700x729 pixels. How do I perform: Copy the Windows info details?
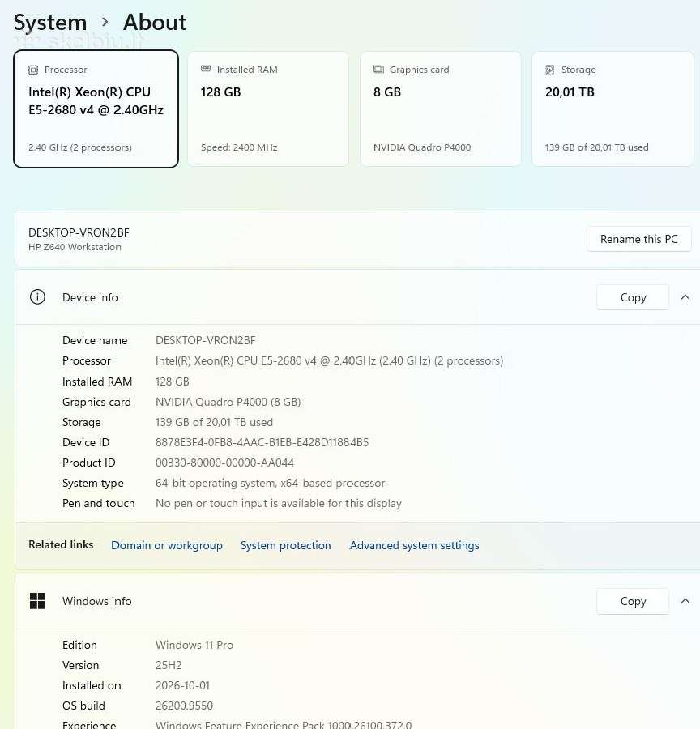[x=633, y=601]
